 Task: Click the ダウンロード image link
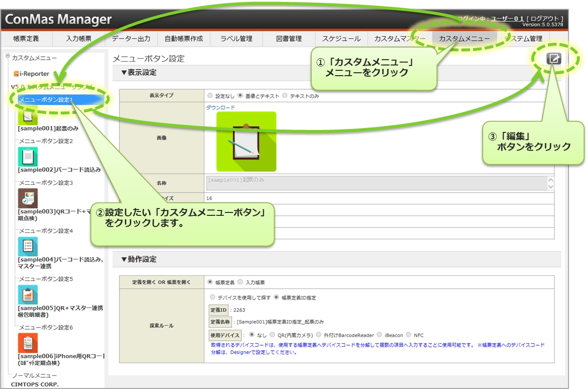[x=220, y=108]
